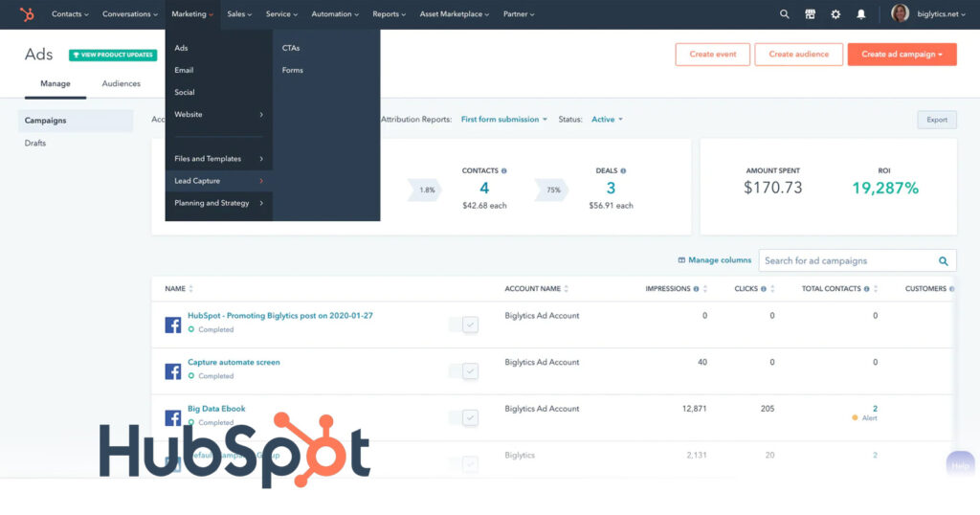The image size is (980, 515).
Task: Click the Create audience button
Action: point(798,55)
